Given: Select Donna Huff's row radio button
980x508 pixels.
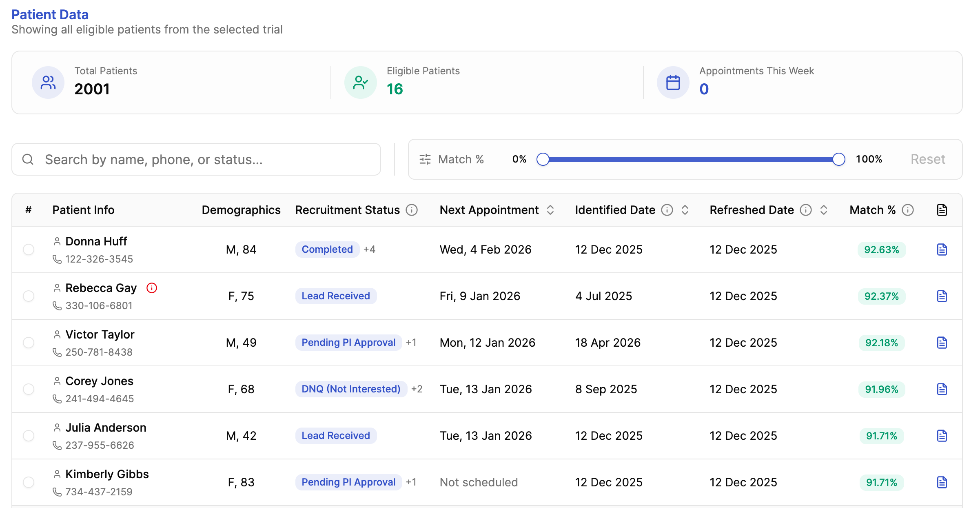Looking at the screenshot, I should pos(29,250).
